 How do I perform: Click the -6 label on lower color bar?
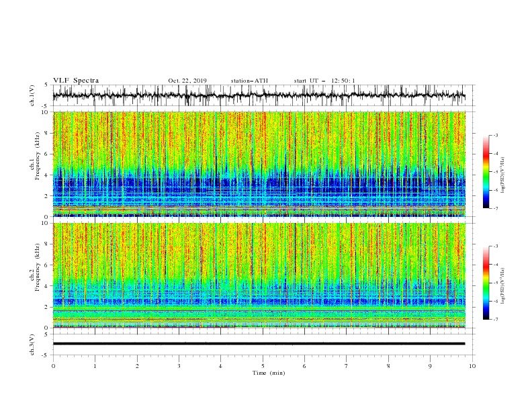(x=496, y=301)
